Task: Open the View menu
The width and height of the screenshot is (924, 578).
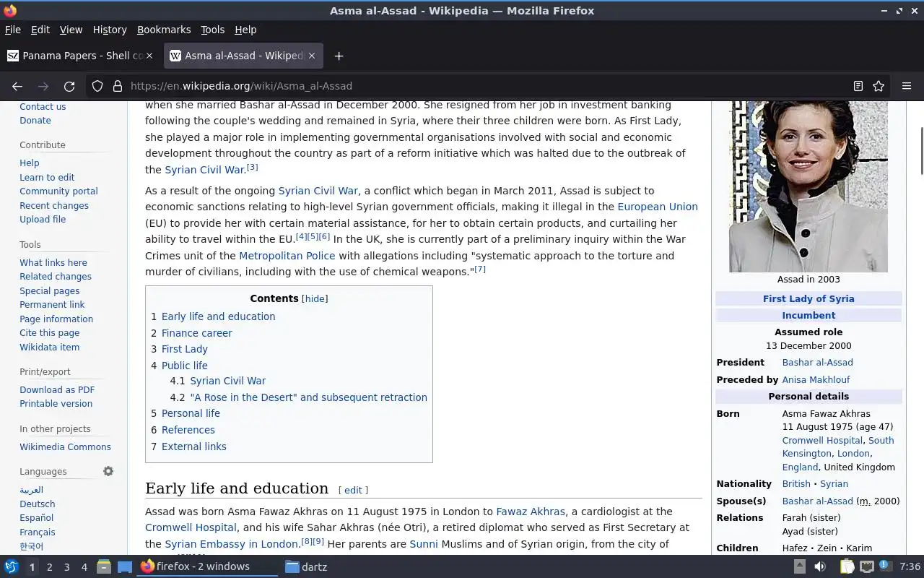Action: pos(71,30)
